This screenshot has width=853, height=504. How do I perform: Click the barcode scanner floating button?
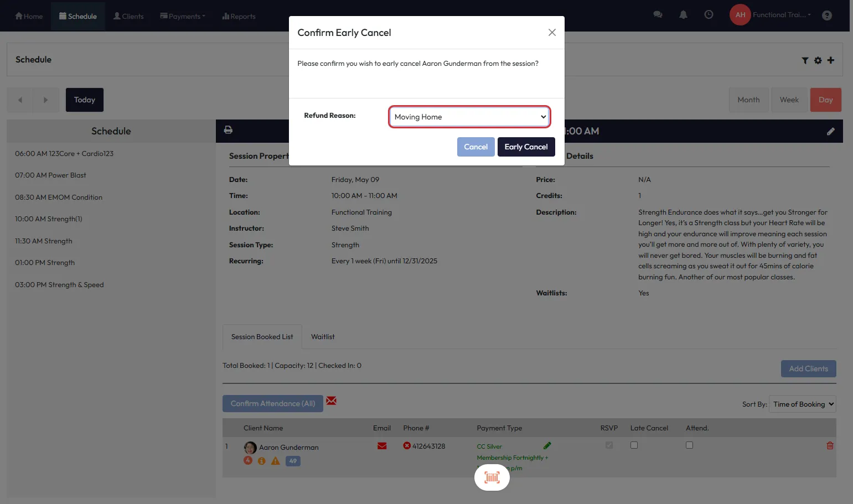pos(492,477)
